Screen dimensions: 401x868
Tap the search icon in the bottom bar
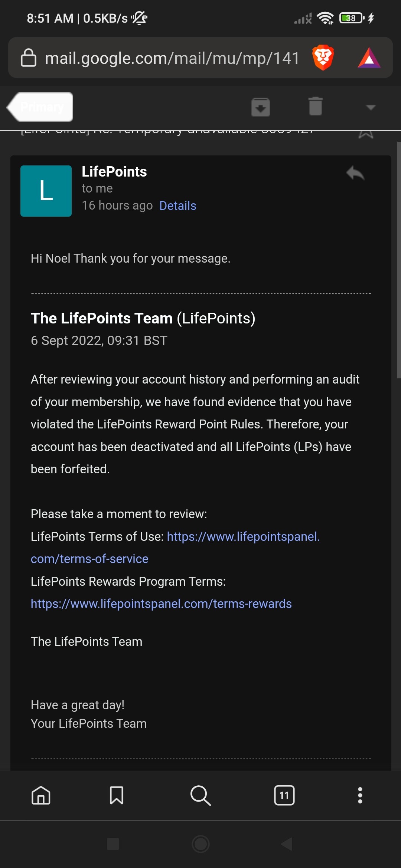pos(200,795)
